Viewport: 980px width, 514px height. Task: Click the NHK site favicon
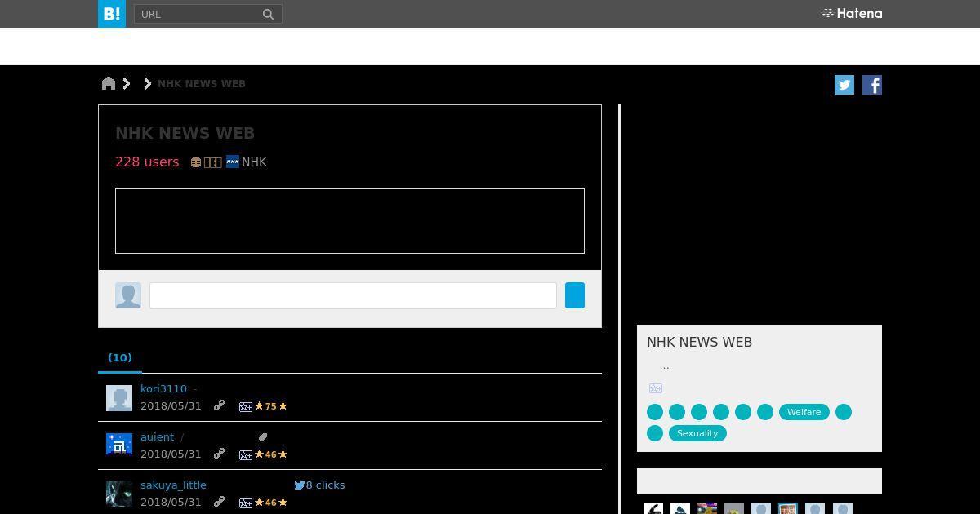click(x=233, y=162)
